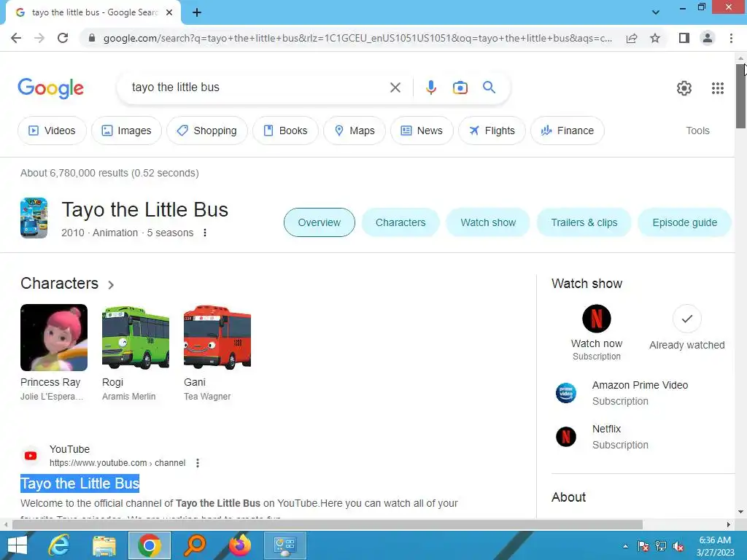Viewport: 747px width, 560px height.
Task: Launch Firefox from taskbar
Action: coord(239,545)
